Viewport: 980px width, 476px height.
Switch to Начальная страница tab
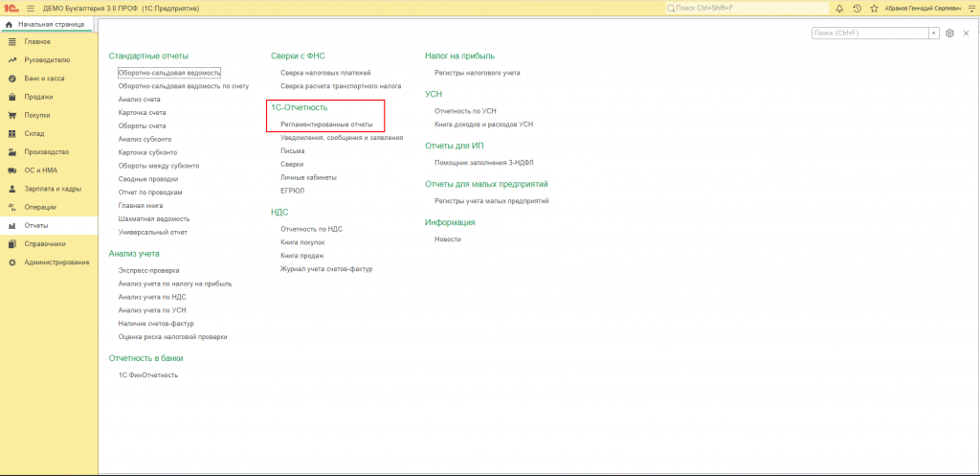click(x=46, y=24)
